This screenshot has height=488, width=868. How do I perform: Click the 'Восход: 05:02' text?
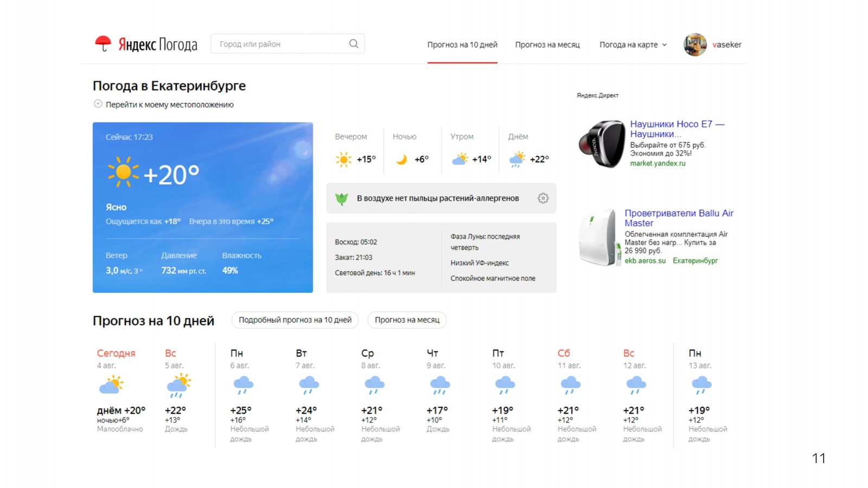[356, 242]
